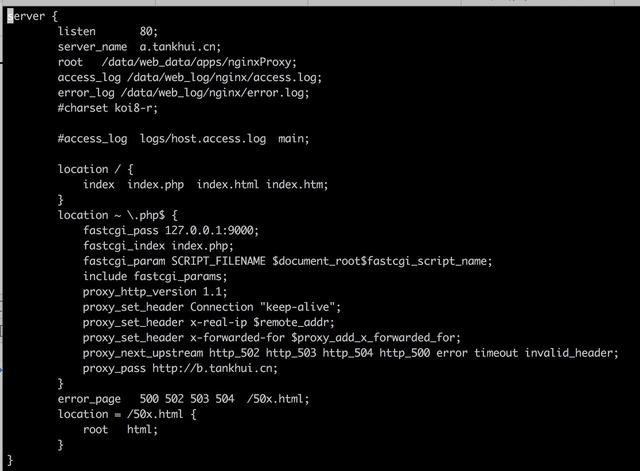640x471 pixels.
Task: Click the cursor block on the server line
Action: tap(10, 16)
